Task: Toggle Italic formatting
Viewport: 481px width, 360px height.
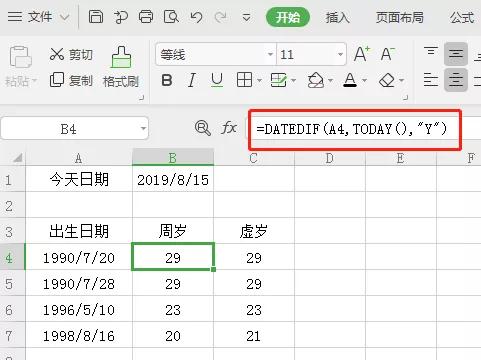Action: pyautogui.click(x=191, y=80)
